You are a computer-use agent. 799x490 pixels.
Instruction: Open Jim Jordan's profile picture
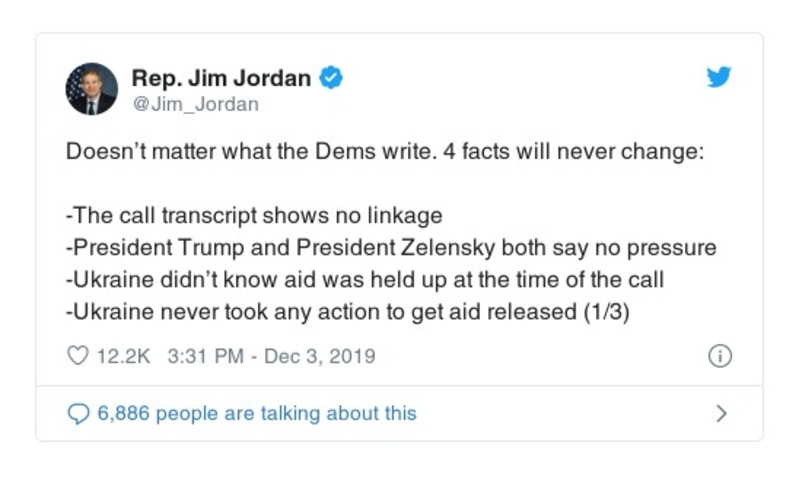[91, 89]
